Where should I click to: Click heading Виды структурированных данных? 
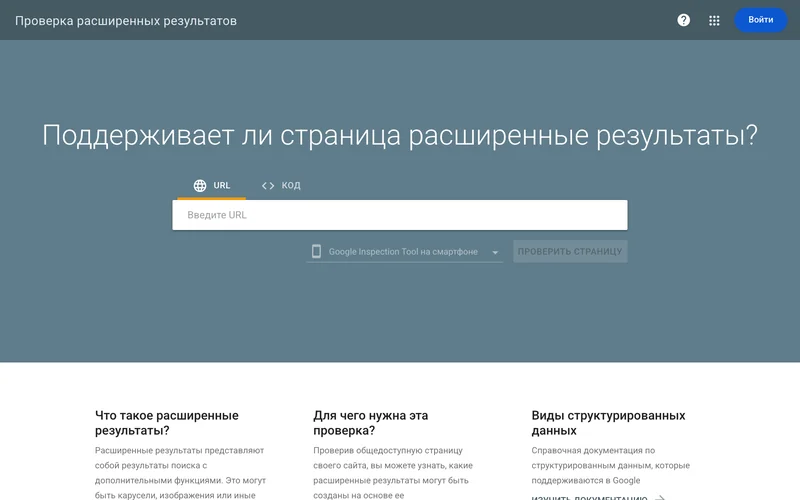(x=608, y=423)
